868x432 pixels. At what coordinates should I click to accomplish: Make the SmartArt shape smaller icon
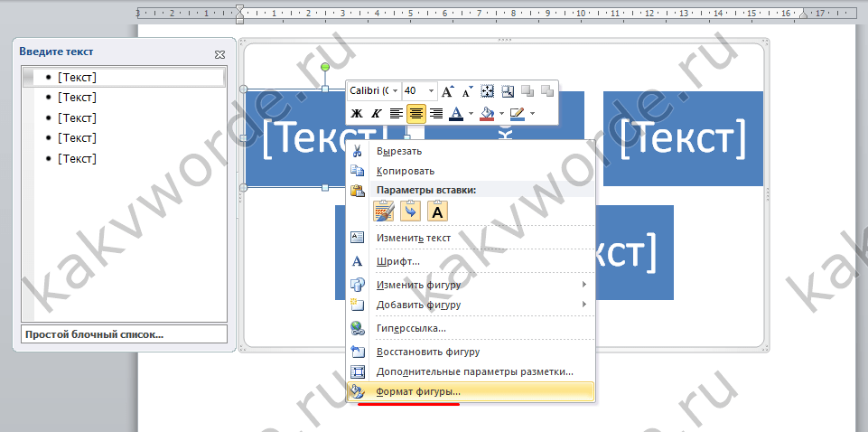tap(507, 91)
